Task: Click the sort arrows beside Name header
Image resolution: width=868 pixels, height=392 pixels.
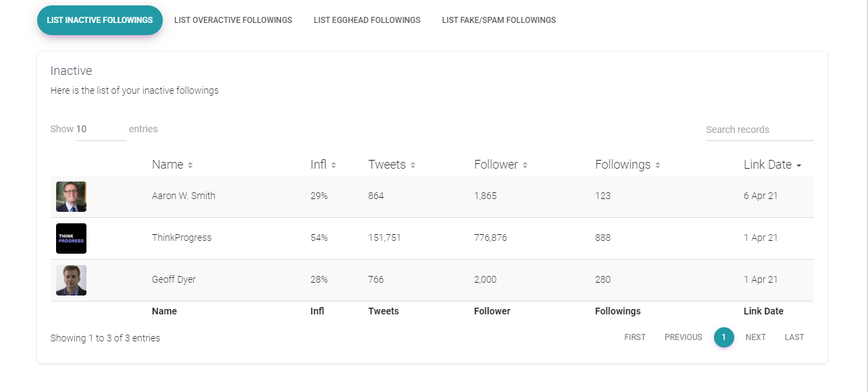Action: 188,164
